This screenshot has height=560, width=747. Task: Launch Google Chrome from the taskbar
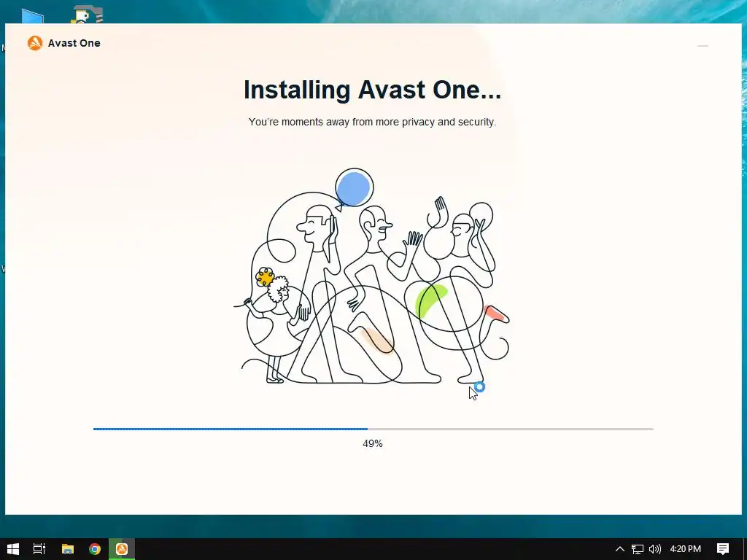click(x=95, y=549)
